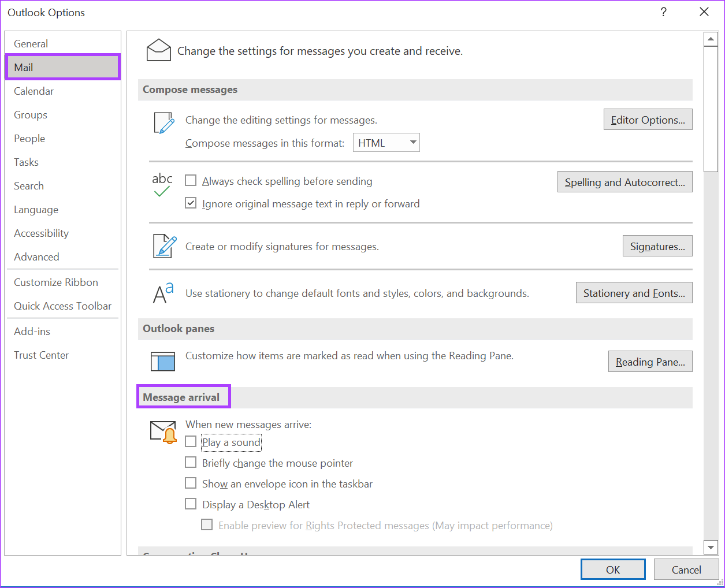Click the Compose messages section header

pyautogui.click(x=415, y=90)
